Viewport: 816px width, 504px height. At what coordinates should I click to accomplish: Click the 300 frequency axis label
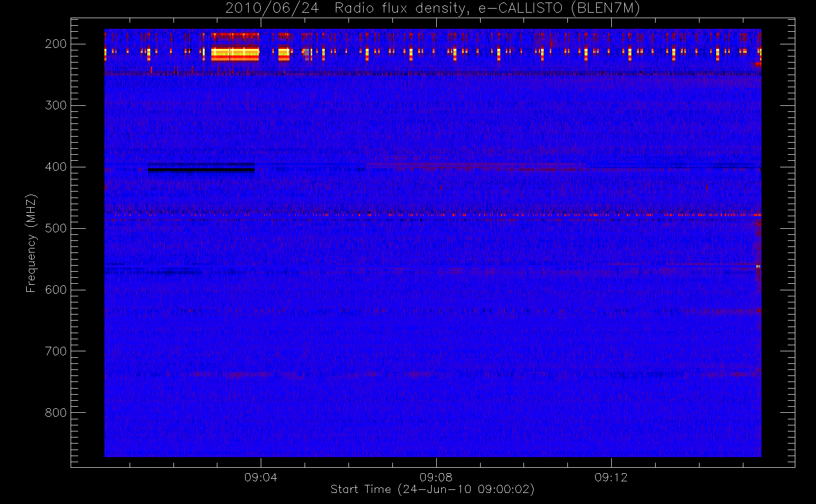[x=55, y=105]
